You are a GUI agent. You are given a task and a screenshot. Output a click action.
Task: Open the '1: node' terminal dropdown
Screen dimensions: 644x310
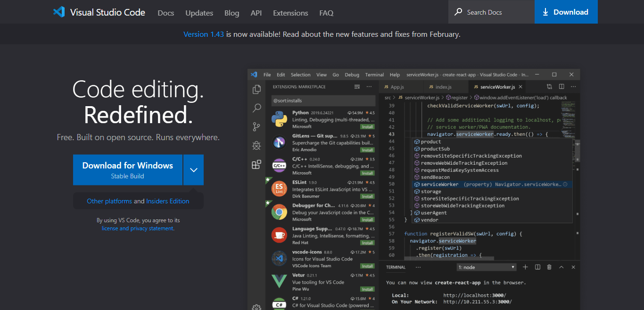486,267
